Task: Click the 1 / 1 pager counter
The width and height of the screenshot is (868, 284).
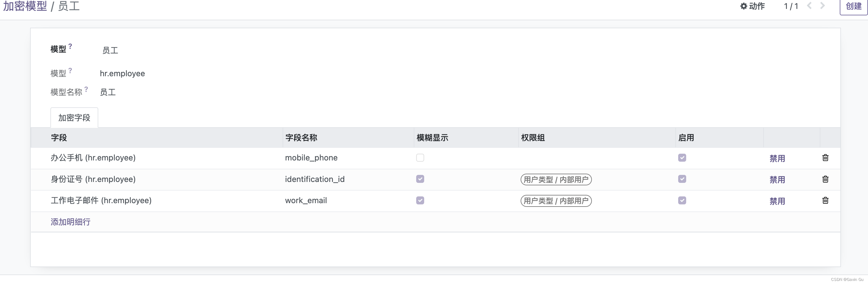Action: pyautogui.click(x=791, y=6)
